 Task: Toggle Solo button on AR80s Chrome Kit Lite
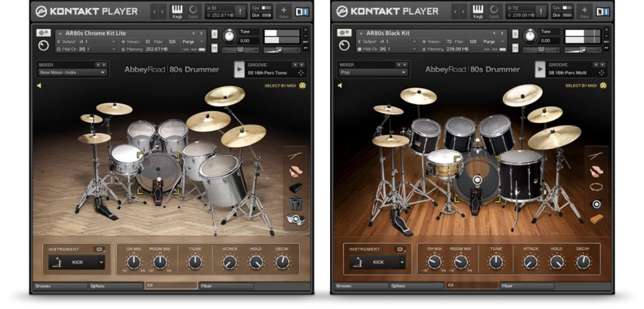click(x=214, y=34)
